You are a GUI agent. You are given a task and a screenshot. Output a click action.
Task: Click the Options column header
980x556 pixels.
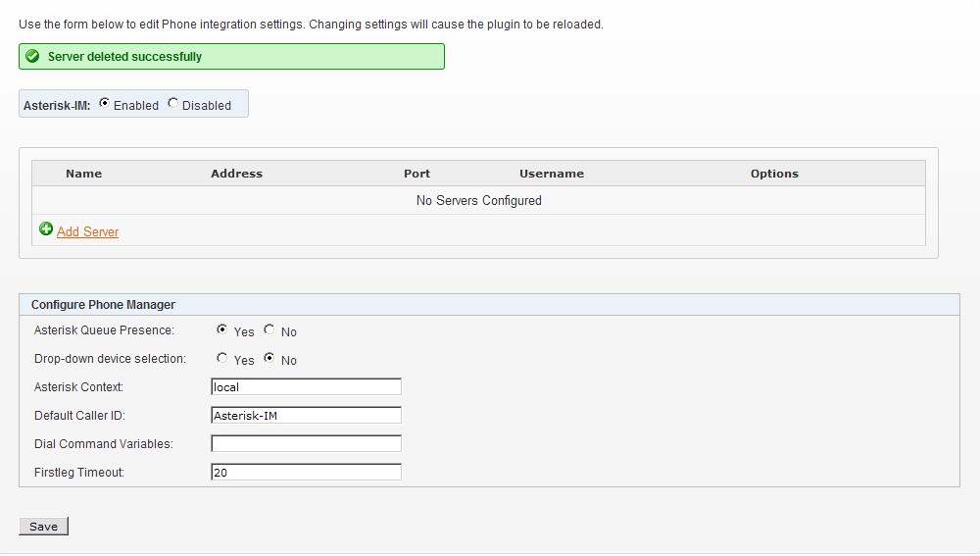tap(774, 174)
